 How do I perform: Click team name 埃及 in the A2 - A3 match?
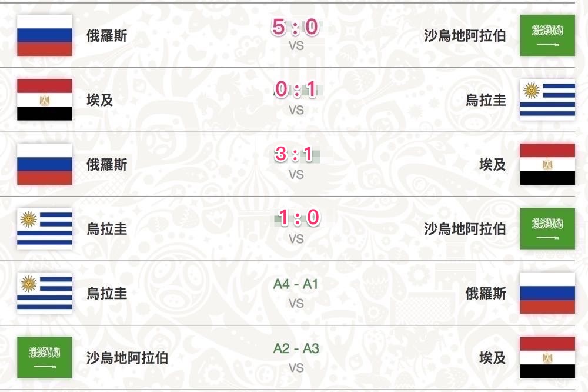493,357
